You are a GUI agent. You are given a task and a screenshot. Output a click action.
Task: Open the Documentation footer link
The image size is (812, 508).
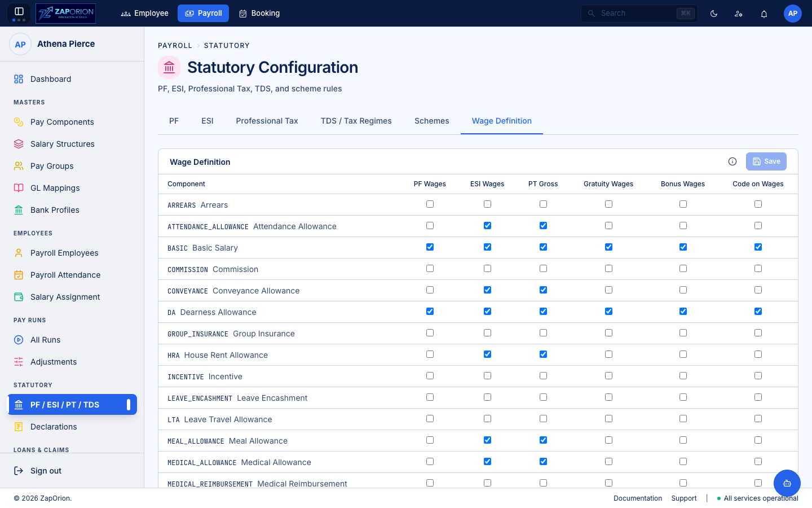638,498
